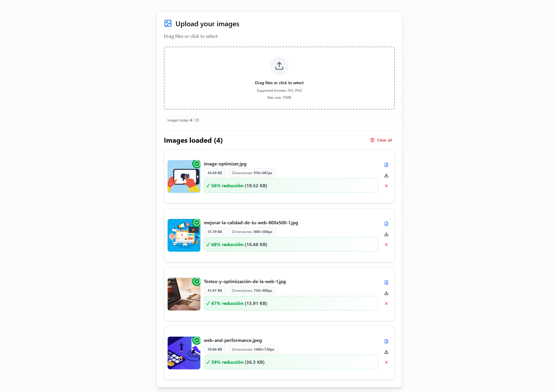This screenshot has height=392, width=556.
Task: Open file details for image-optimizer.jpg
Action: coord(386,165)
